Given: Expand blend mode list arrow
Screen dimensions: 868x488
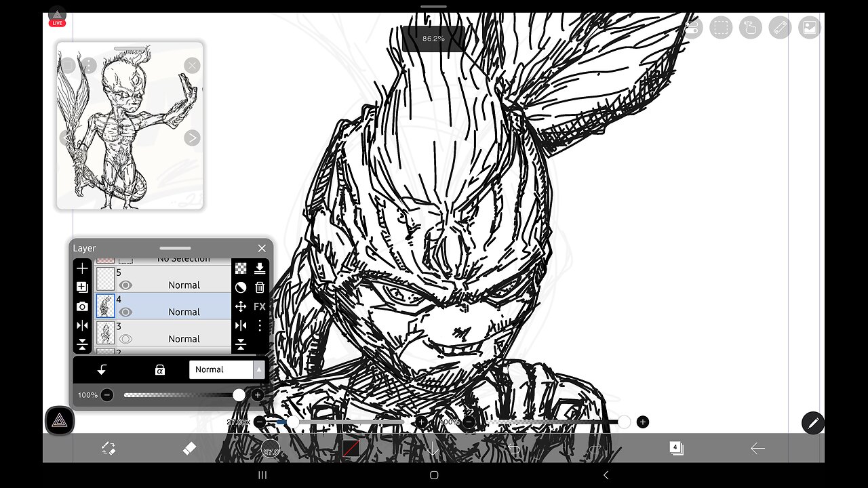Looking at the screenshot, I should click(259, 369).
